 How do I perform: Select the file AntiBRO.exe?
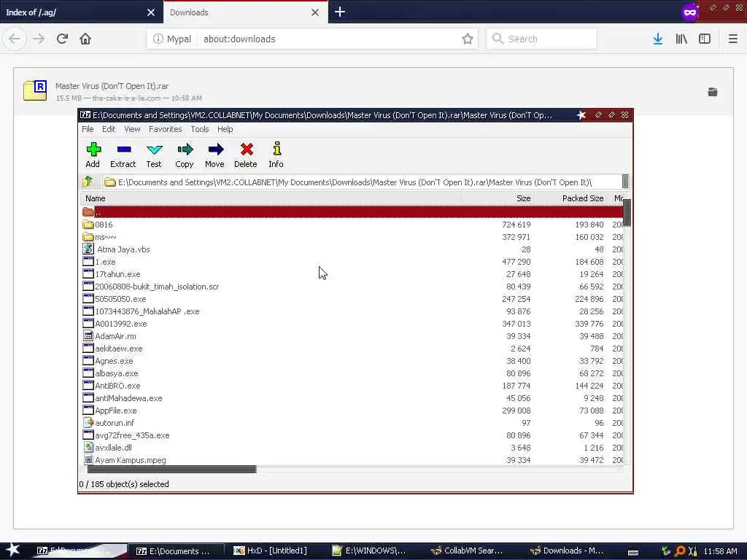352,385
